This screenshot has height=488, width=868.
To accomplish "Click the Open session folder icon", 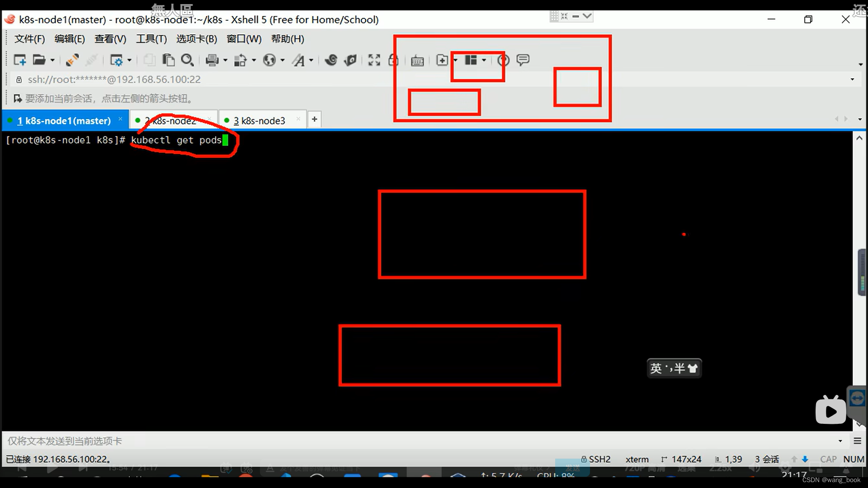I will coord(39,60).
